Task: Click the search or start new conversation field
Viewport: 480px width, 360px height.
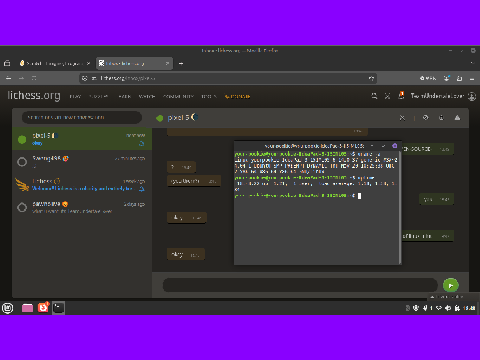Action: 82,117
